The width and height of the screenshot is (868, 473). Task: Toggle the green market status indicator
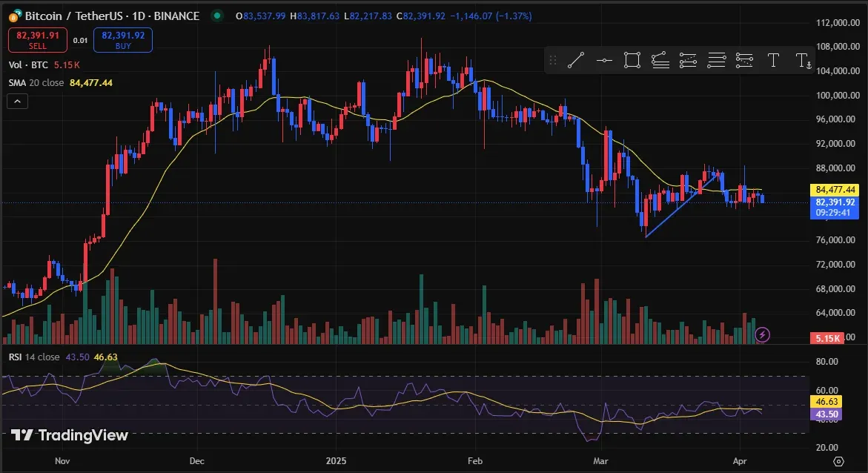(217, 16)
